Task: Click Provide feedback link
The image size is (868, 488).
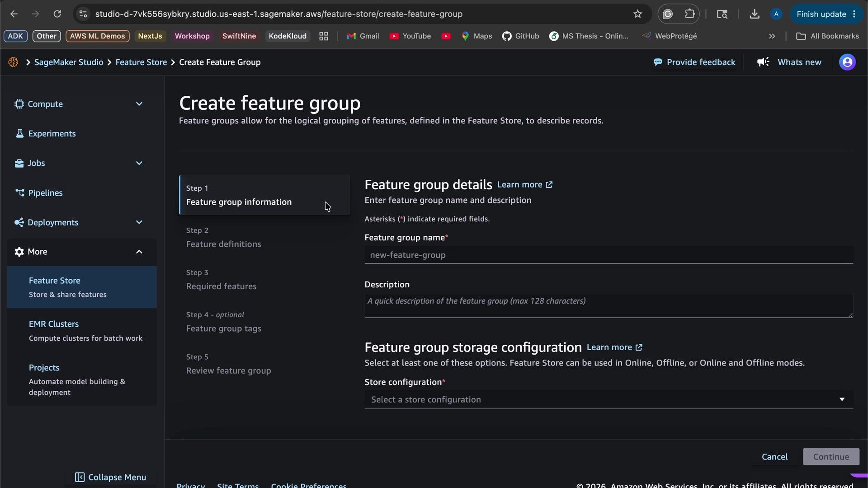Action: tap(694, 62)
